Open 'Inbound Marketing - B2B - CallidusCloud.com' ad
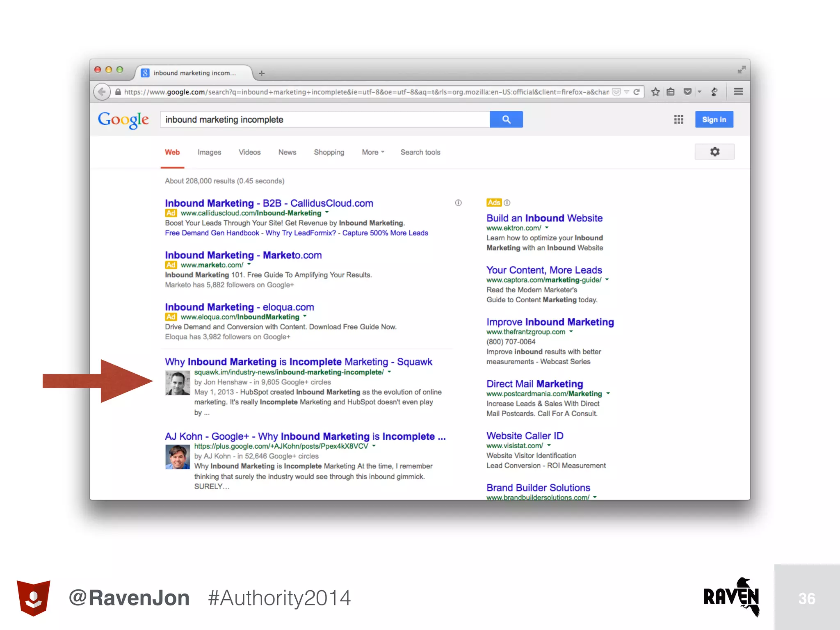The width and height of the screenshot is (840, 630). coord(269,203)
